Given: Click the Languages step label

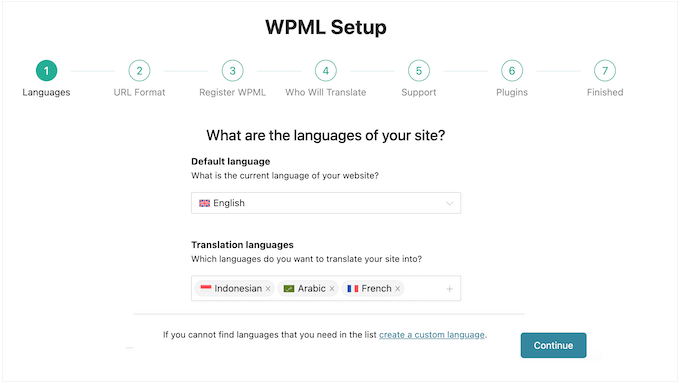Looking at the screenshot, I should [46, 92].
